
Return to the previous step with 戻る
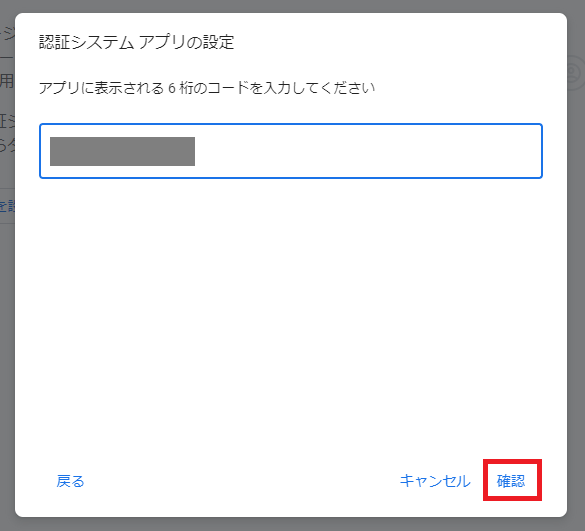[70, 481]
